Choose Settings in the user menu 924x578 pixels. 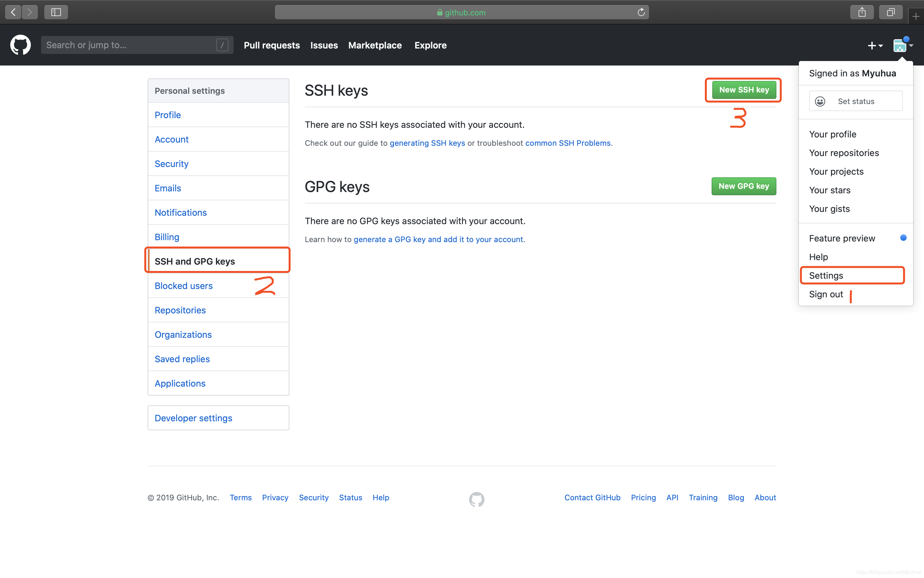click(856, 276)
